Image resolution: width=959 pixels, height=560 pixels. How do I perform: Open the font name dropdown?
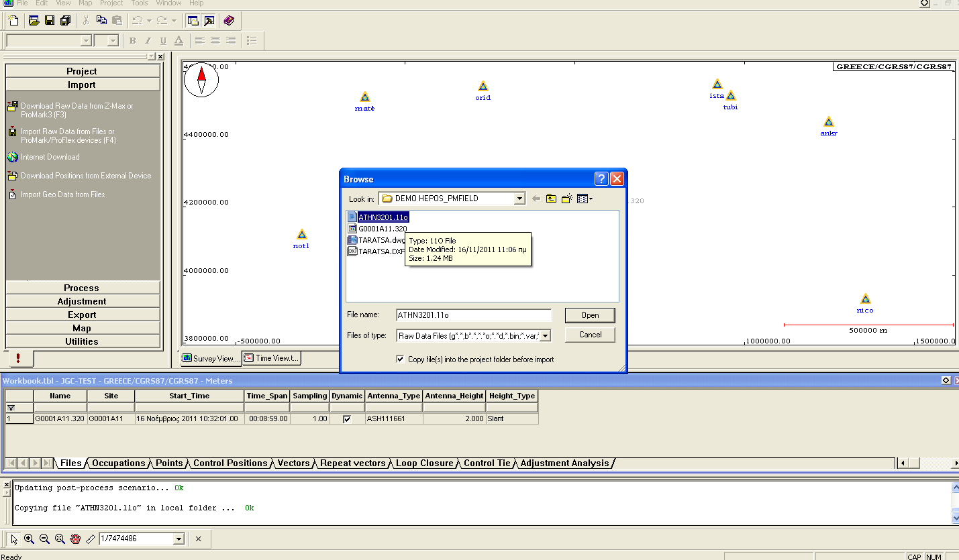pyautogui.click(x=85, y=41)
